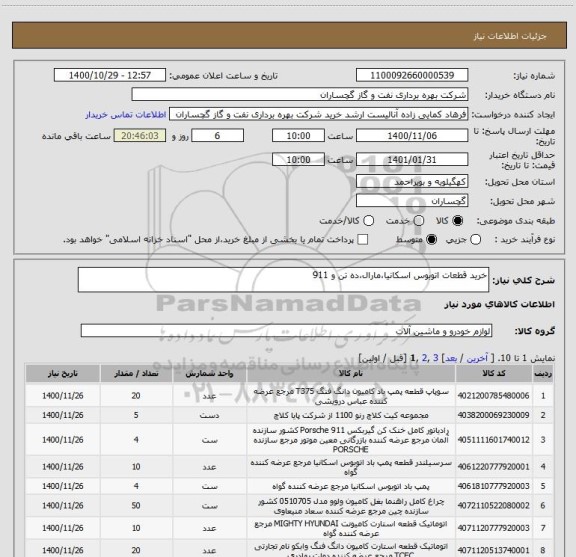Click the request number field 1100092660000539
576x557 pixels.
tap(412, 75)
